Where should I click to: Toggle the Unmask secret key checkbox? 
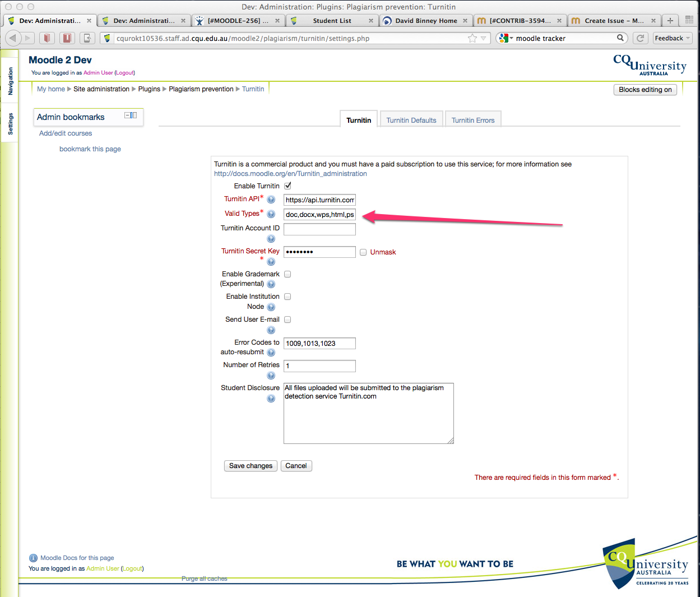point(363,252)
